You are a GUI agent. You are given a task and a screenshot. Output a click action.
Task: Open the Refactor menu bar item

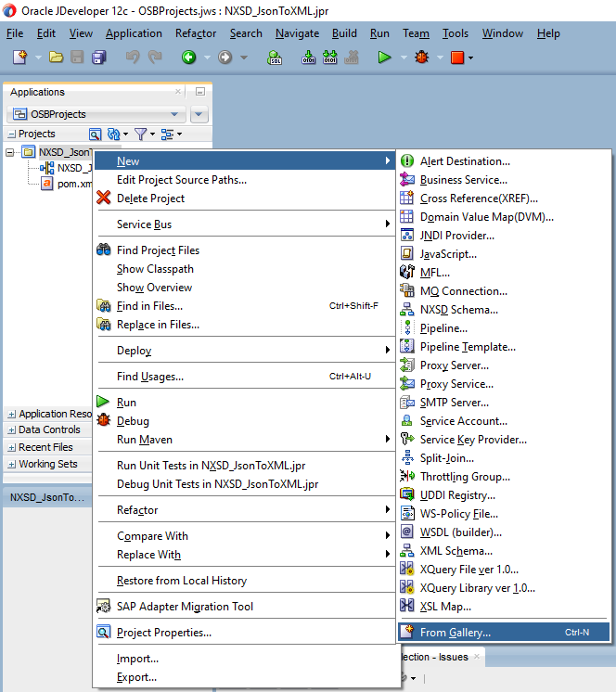click(x=196, y=33)
